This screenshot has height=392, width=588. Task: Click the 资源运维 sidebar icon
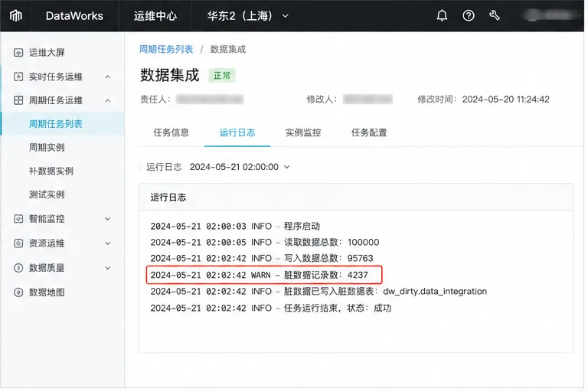tap(18, 243)
